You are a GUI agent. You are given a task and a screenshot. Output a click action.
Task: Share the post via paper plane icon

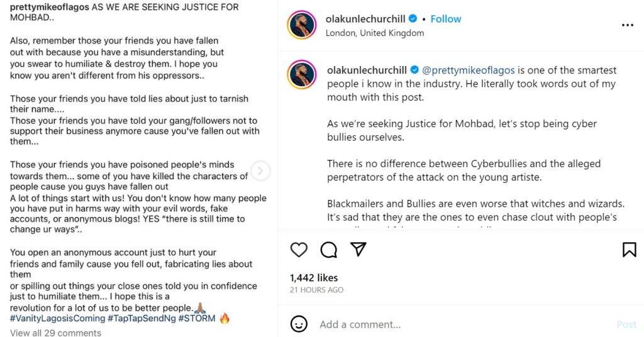358,250
